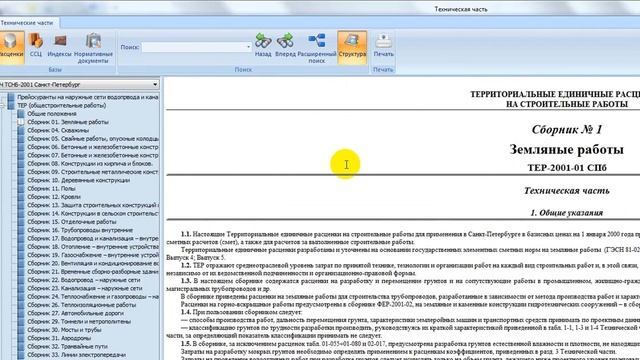
Task: Click the Сборник 31. Аэродромы book icon
Action: (x=21, y=338)
